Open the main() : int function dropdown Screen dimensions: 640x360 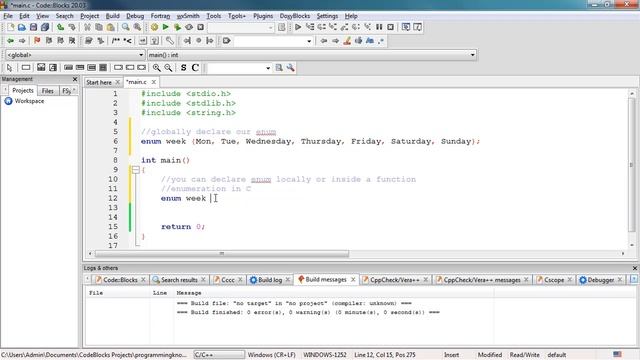[312, 55]
